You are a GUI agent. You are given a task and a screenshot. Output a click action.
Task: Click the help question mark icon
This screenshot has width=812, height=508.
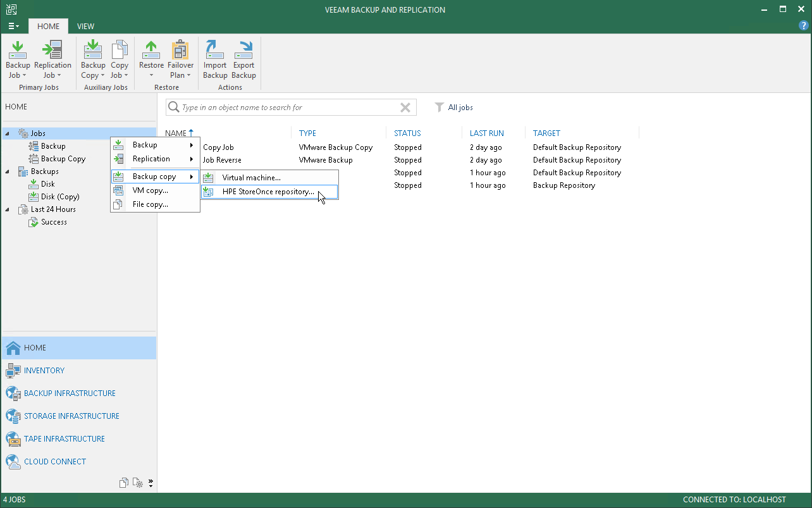click(804, 26)
